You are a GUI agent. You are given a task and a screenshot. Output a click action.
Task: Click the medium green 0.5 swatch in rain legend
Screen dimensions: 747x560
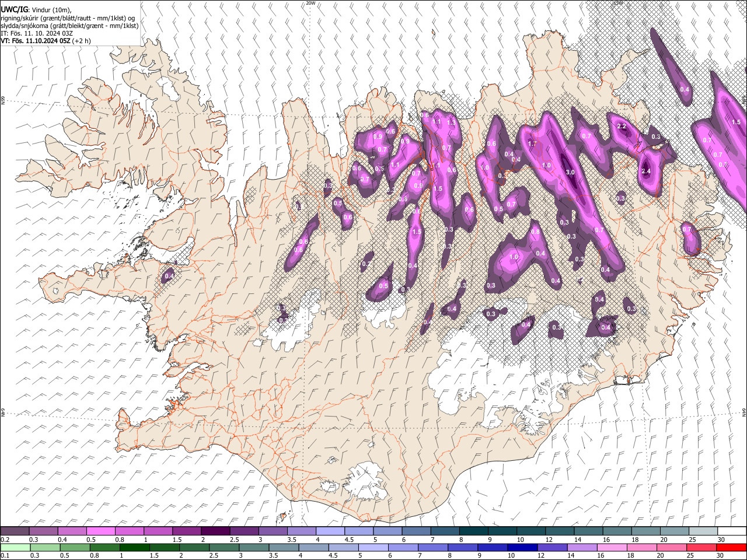[x=75, y=547]
